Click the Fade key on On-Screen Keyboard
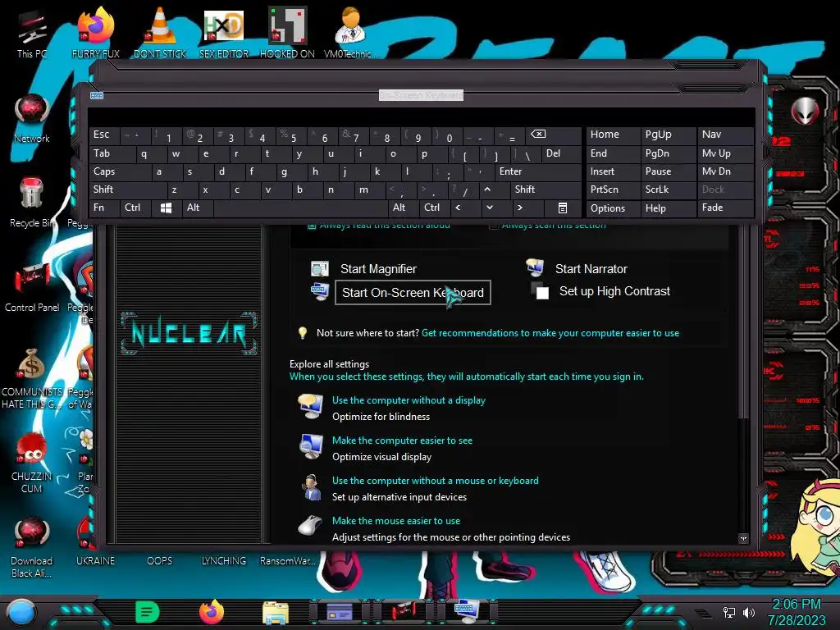 [725, 208]
